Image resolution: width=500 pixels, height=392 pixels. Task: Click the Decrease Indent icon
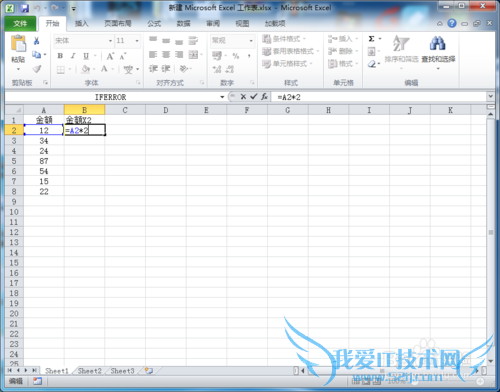pyautogui.click(x=153, y=69)
